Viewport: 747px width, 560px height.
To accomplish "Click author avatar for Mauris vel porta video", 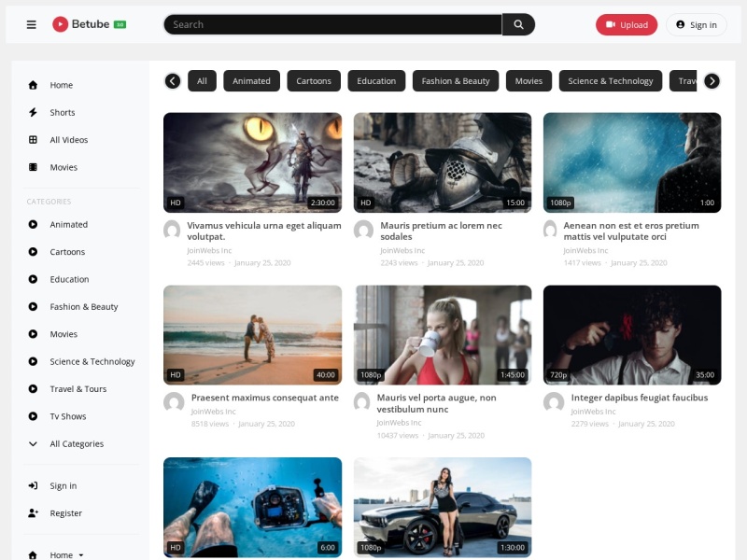I will point(362,401).
